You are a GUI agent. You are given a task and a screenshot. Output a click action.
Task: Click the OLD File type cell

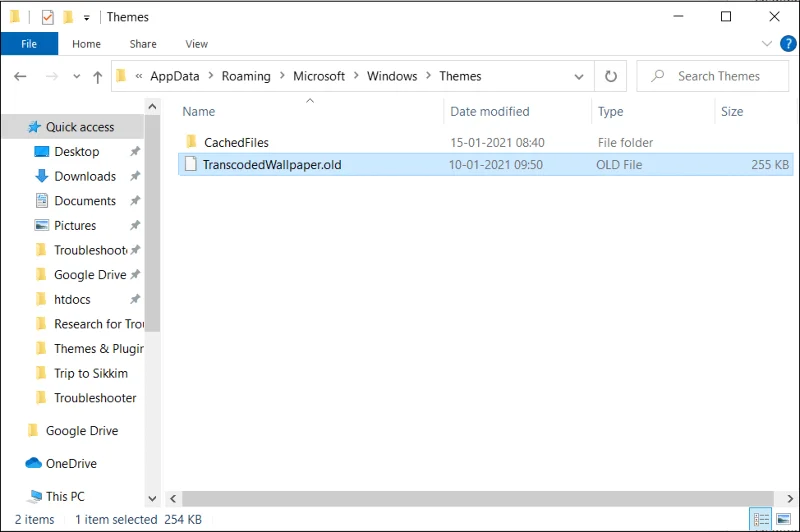point(619,165)
